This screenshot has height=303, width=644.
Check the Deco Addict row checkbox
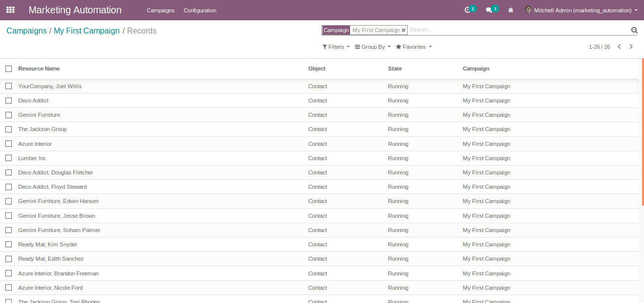(9, 101)
